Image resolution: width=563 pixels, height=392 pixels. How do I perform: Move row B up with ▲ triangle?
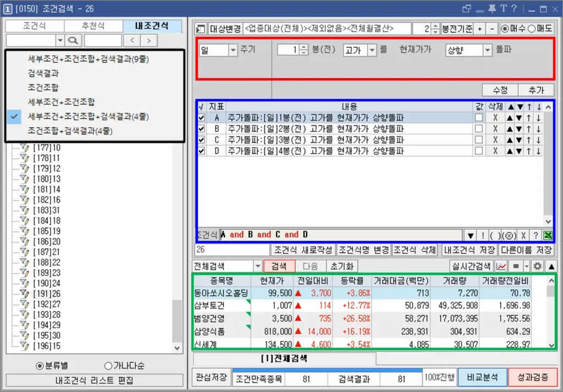point(510,129)
